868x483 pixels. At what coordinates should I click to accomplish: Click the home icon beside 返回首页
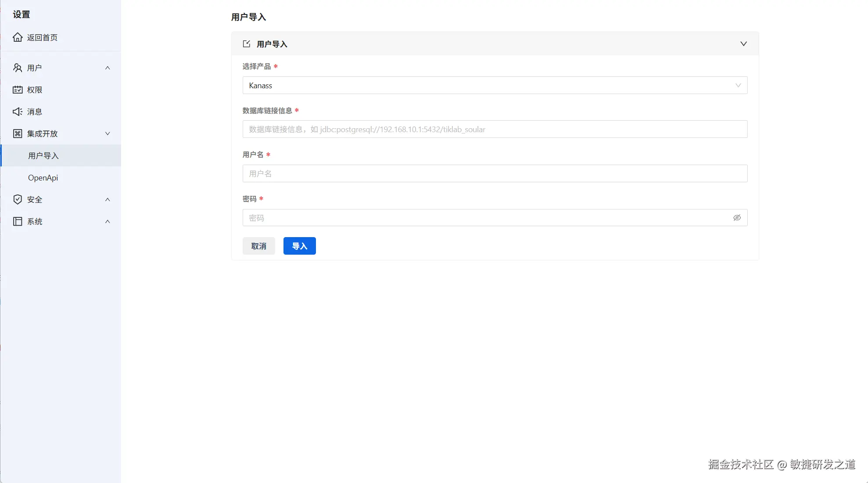click(x=18, y=37)
